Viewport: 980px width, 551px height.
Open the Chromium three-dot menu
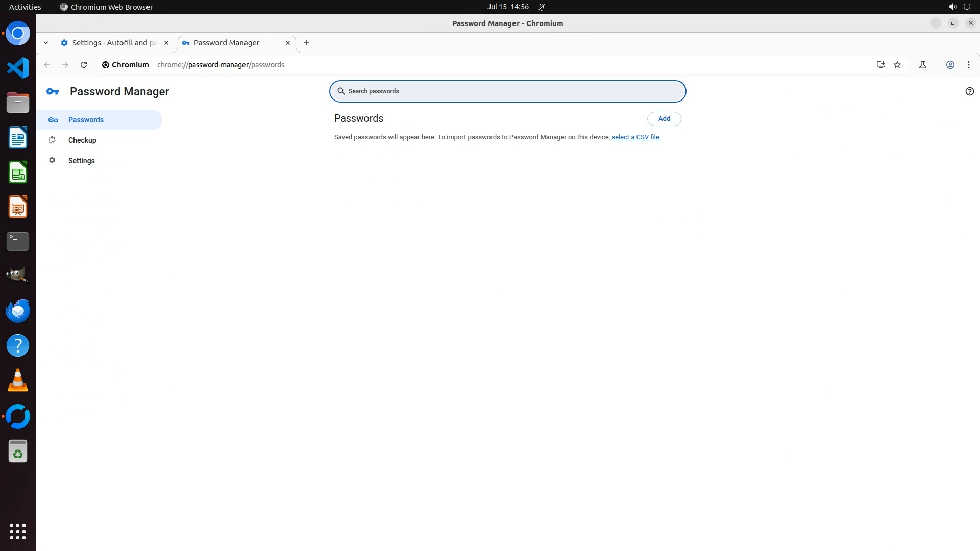pyautogui.click(x=969, y=65)
